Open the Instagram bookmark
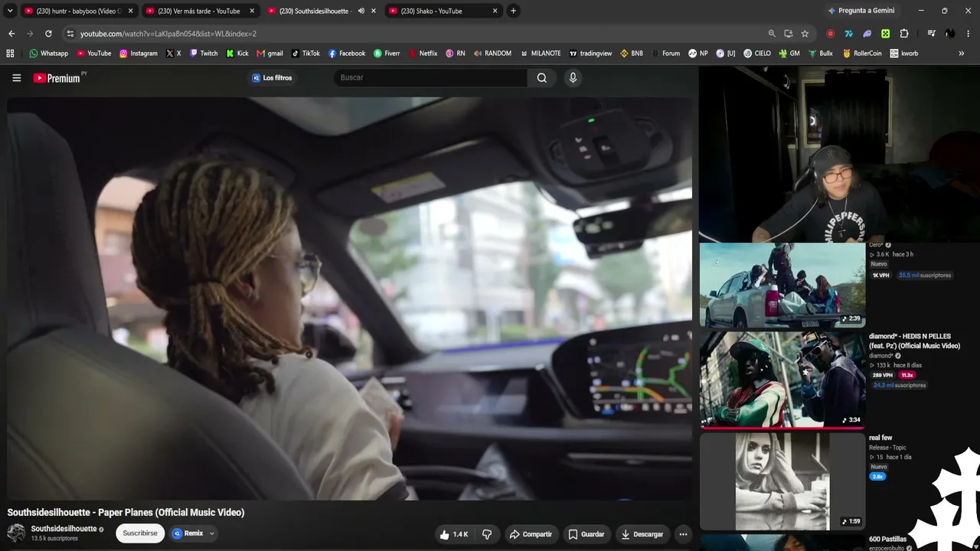Screen dimensions: 980x551 point(139,54)
